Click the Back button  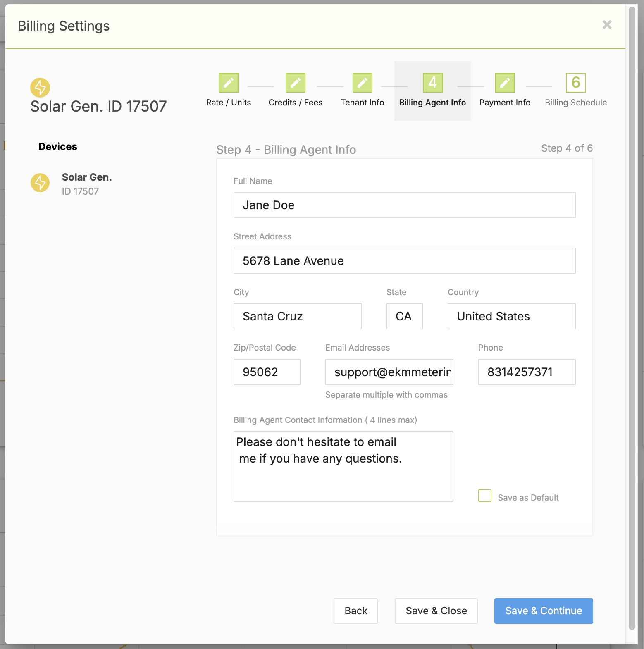pos(356,611)
